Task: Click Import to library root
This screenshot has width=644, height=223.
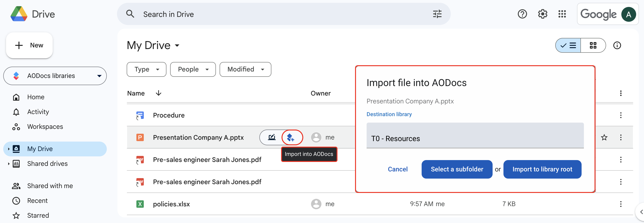Action: (542, 169)
